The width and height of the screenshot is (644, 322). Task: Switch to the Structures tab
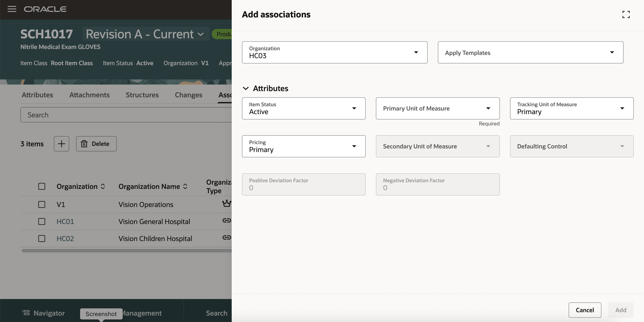click(142, 95)
